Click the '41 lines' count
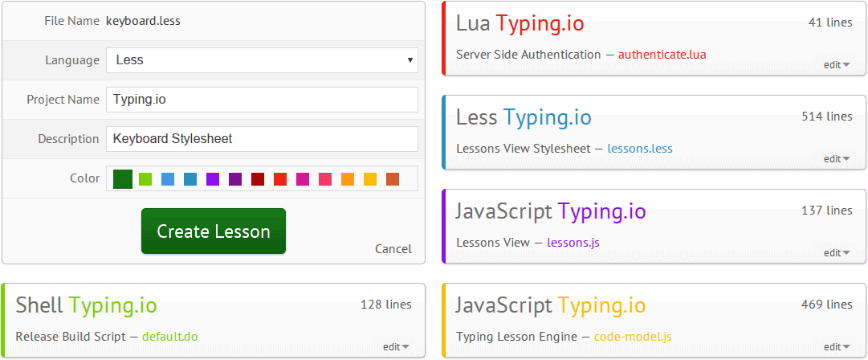 [x=830, y=22]
